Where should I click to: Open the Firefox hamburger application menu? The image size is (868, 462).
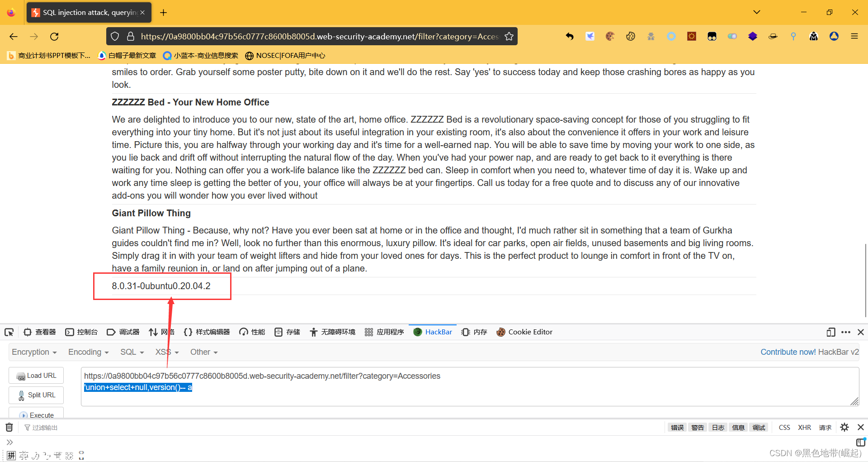(x=854, y=36)
